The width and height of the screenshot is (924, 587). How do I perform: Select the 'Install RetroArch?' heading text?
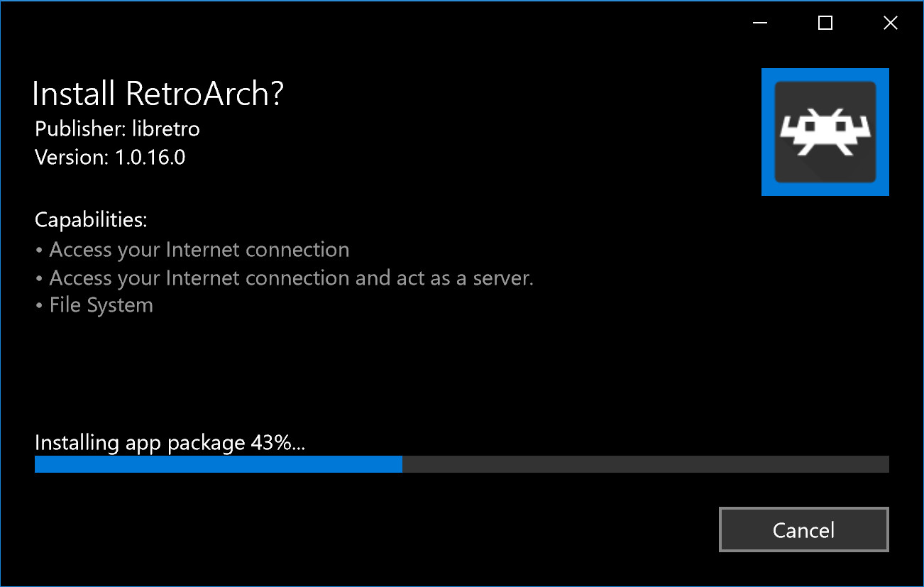(158, 93)
